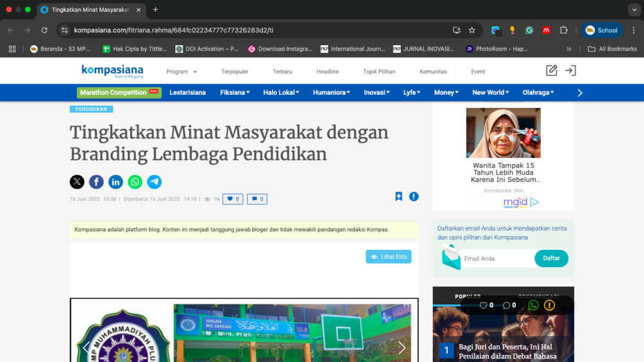Image resolution: width=644 pixels, height=362 pixels.
Task: Switch to the Populer tab
Action: (468, 296)
